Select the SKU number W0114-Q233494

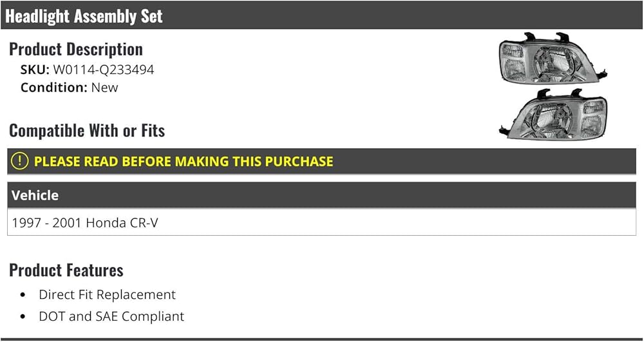(x=103, y=70)
